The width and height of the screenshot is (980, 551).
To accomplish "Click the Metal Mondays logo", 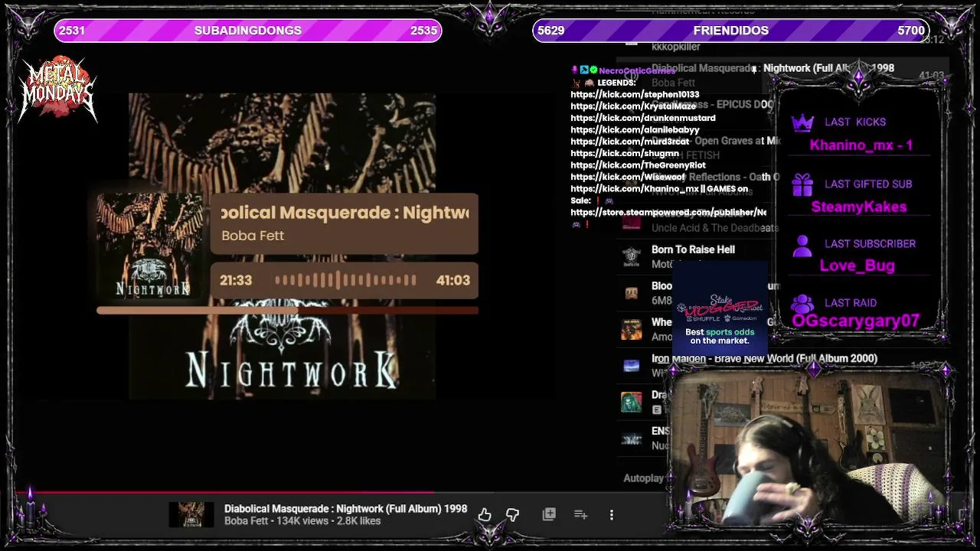I will [x=58, y=90].
